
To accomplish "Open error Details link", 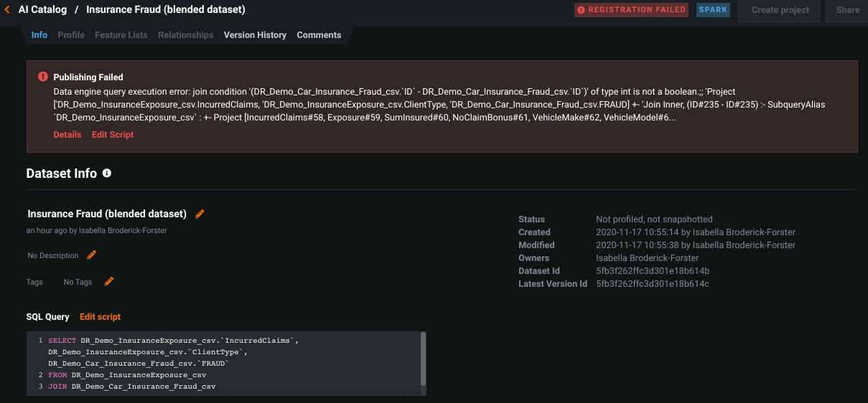I will coord(67,135).
